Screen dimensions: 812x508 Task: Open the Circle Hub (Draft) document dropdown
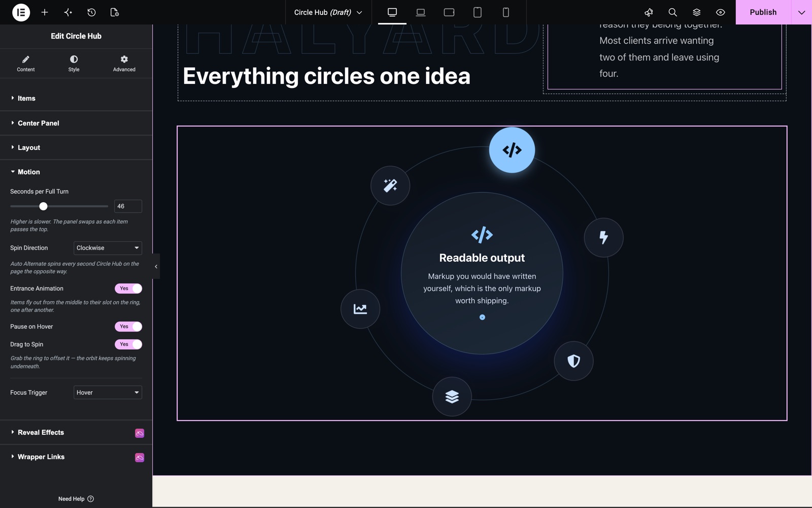(328, 12)
